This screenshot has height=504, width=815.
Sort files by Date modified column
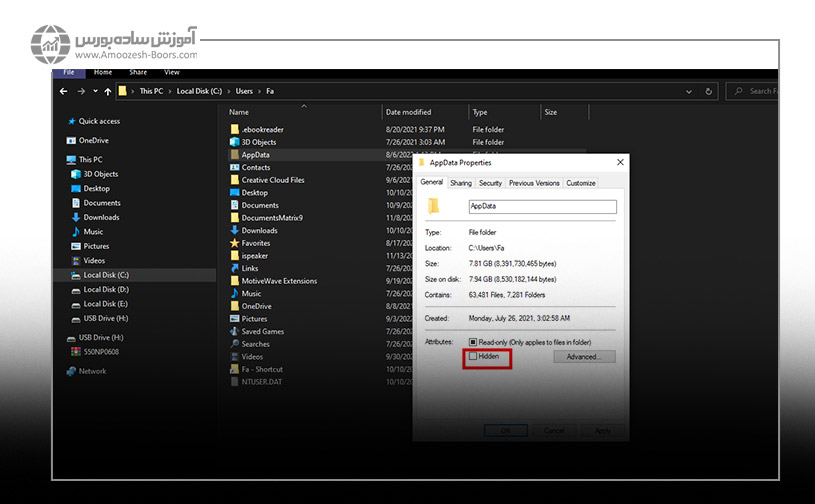(408, 112)
